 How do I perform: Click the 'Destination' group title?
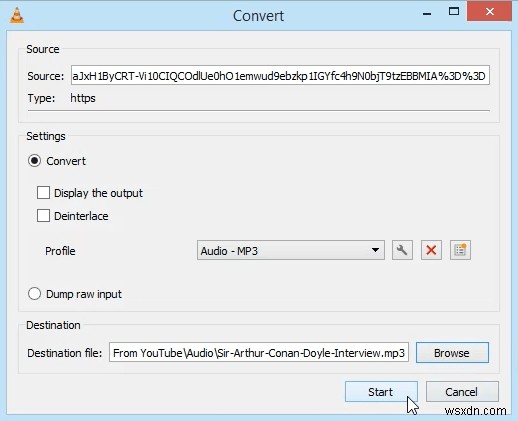click(53, 325)
